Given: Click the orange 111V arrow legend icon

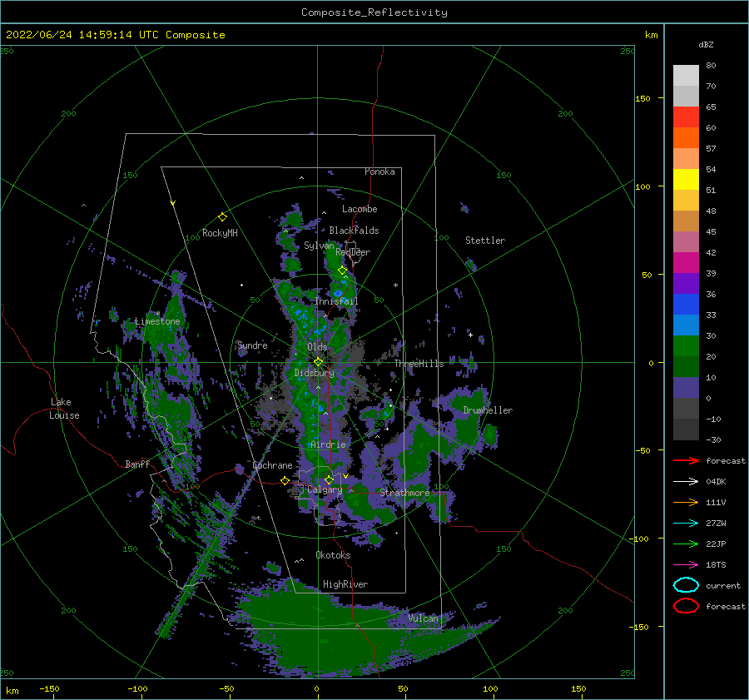Looking at the screenshot, I should 686,502.
